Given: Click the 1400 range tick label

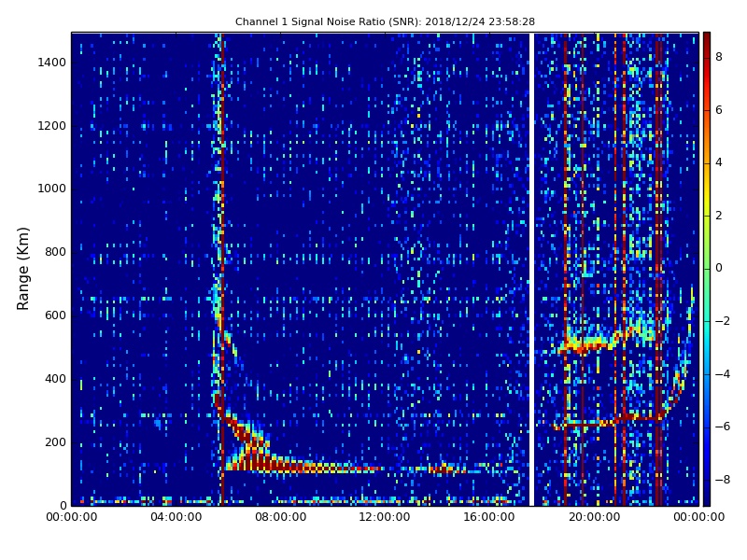Looking at the screenshot, I should click(x=52, y=63).
